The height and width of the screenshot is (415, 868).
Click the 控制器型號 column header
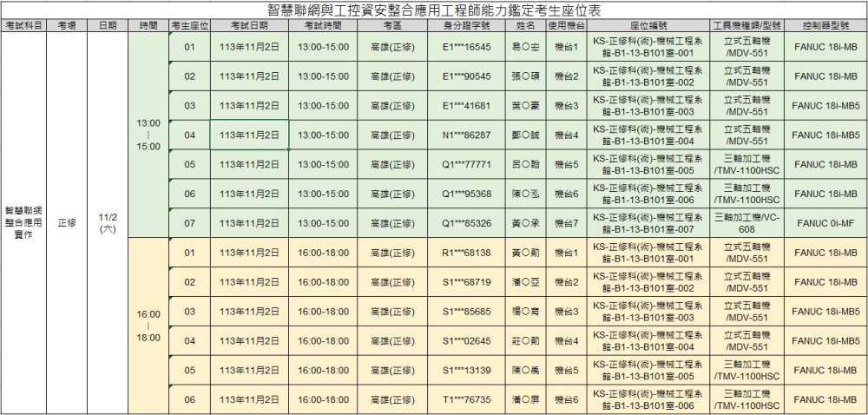pos(825,25)
